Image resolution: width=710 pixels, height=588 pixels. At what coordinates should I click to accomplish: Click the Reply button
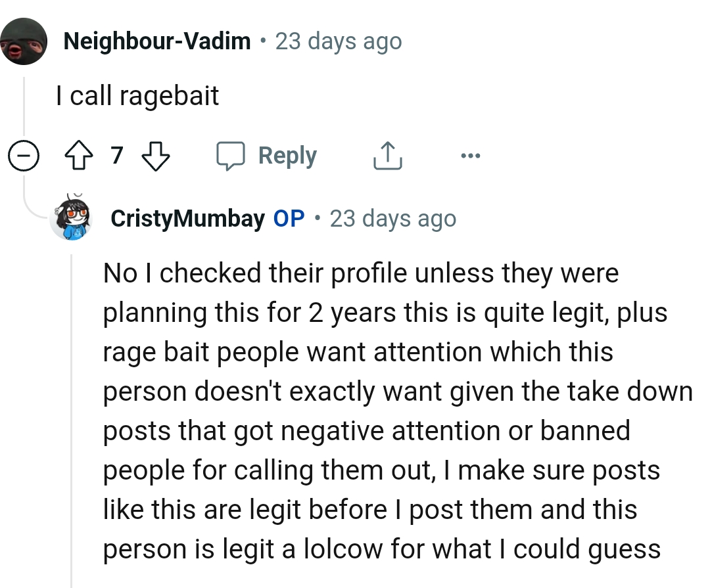pos(287,156)
